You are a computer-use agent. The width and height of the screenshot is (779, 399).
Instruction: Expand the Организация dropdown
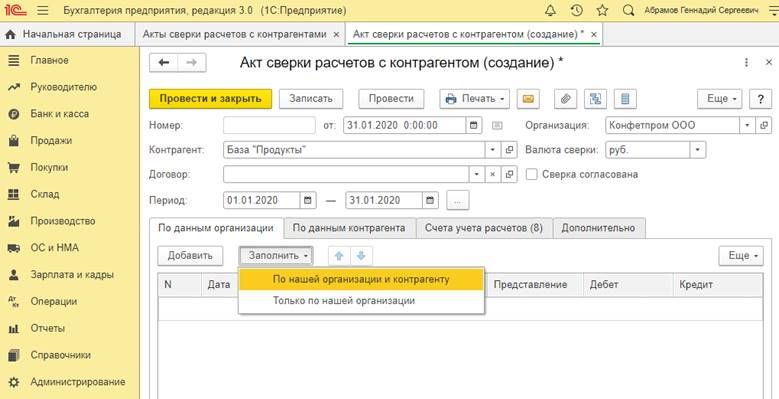coord(748,126)
